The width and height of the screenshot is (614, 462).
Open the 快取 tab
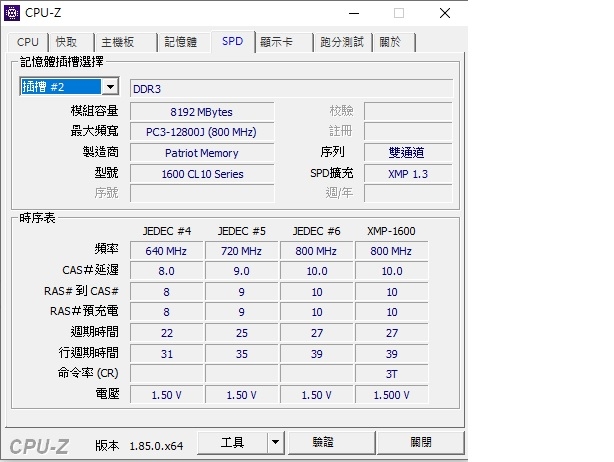point(71,42)
